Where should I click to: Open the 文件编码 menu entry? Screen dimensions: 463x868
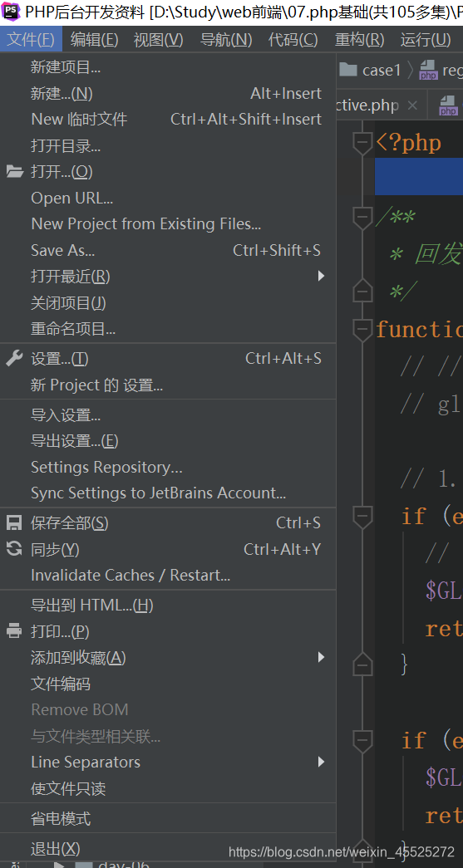point(168,684)
